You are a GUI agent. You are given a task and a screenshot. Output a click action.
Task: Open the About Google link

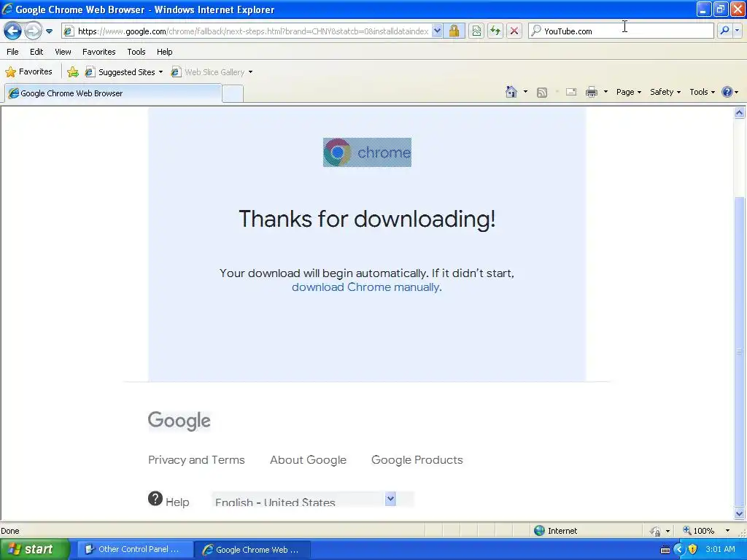click(x=309, y=460)
